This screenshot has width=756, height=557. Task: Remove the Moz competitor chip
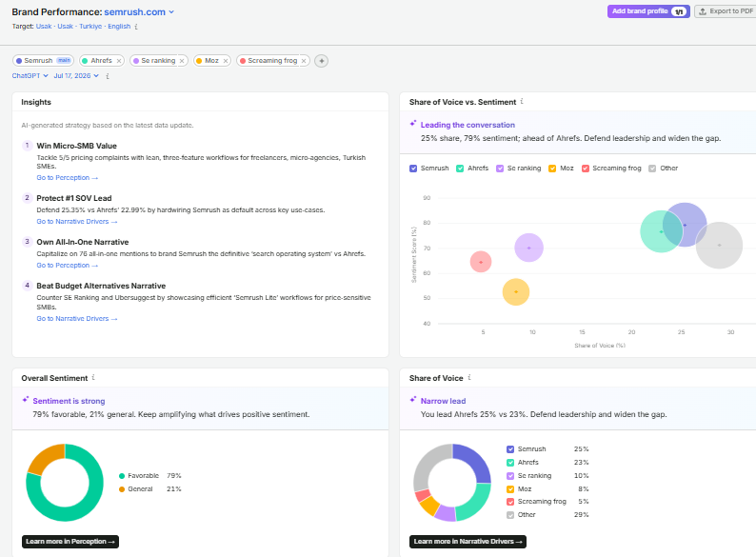tap(225, 61)
